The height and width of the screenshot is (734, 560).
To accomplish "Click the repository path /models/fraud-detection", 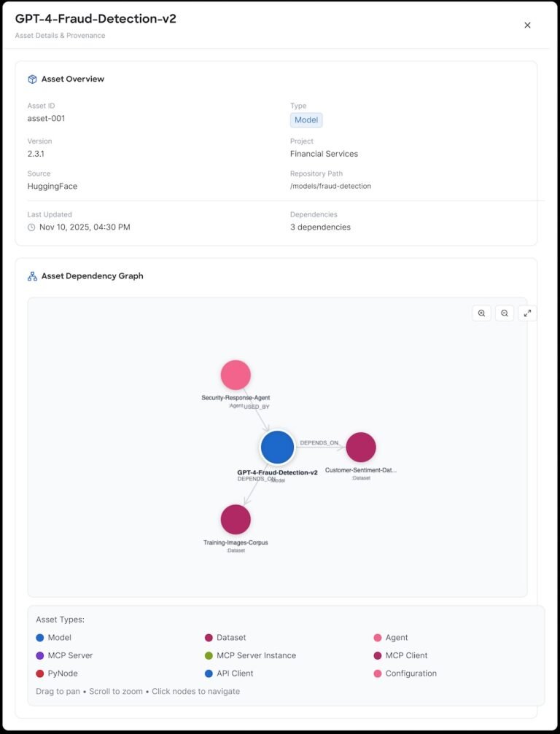I will click(330, 187).
